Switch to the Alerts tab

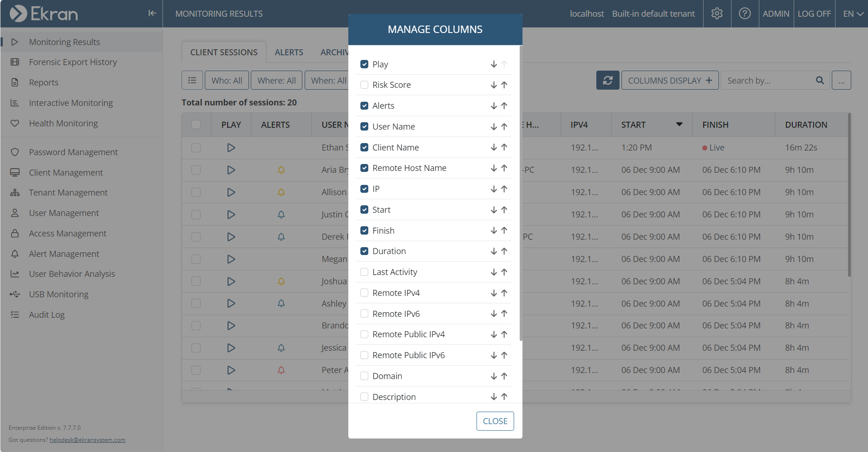[x=288, y=52]
